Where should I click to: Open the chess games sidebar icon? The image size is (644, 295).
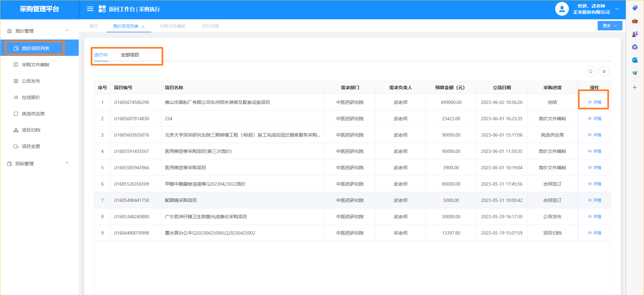(635, 34)
